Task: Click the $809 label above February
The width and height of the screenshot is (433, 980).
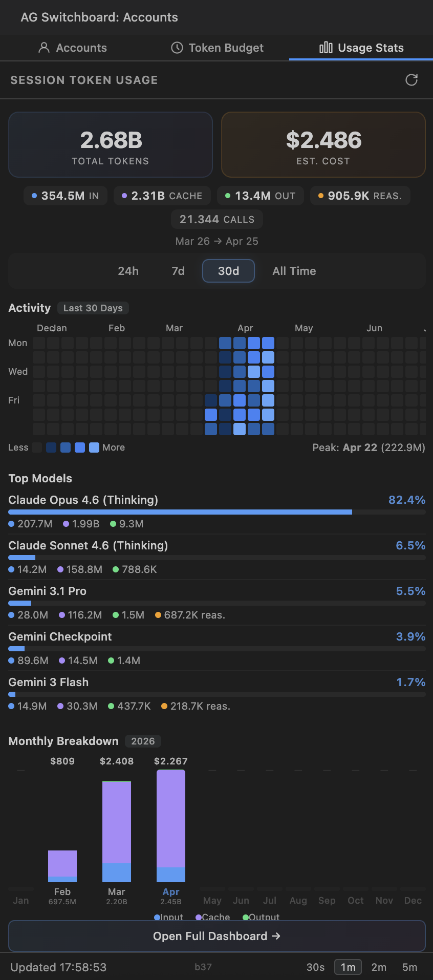Action: pos(62,761)
